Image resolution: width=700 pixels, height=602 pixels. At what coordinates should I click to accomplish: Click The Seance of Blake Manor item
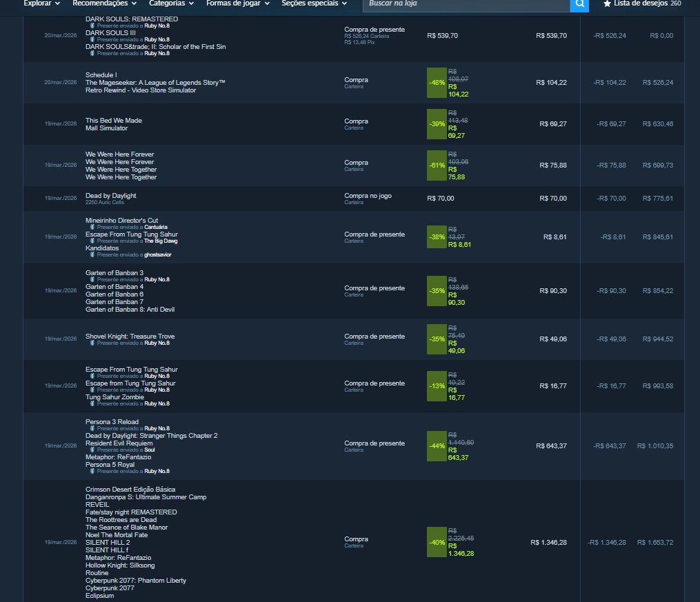click(126, 528)
